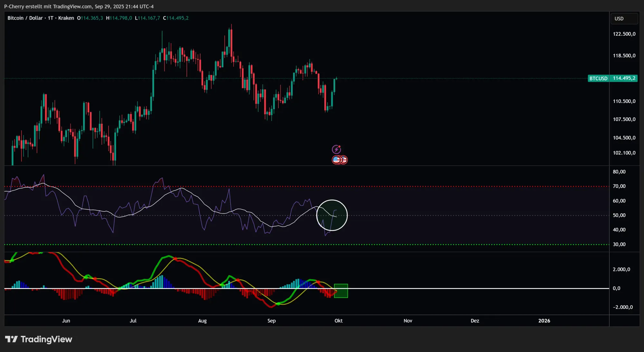Open the USD currency selector
This screenshot has height=352, width=644.
(x=623, y=19)
